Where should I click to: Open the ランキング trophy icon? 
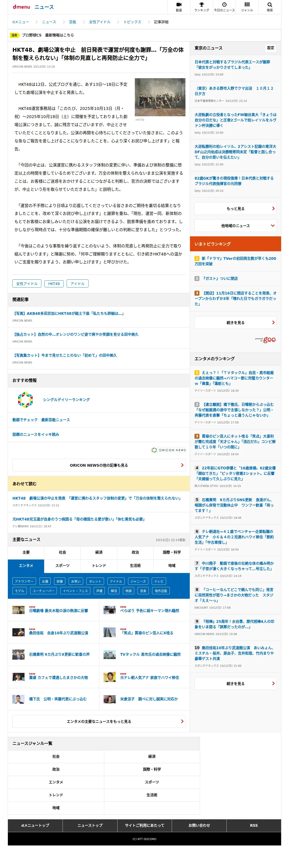(x=201, y=7)
